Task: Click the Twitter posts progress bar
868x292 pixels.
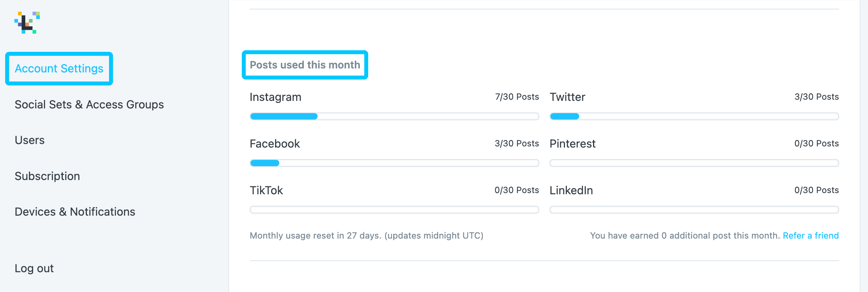Action: [x=694, y=116]
